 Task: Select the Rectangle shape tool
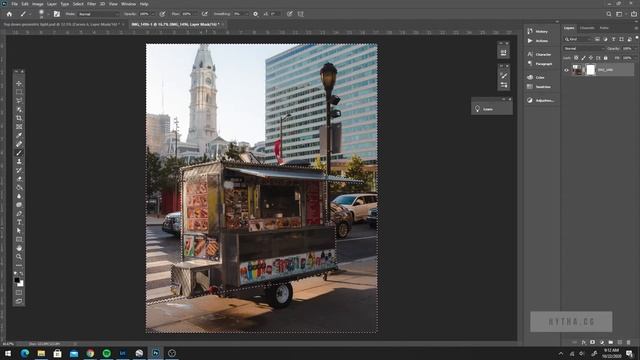19,239
